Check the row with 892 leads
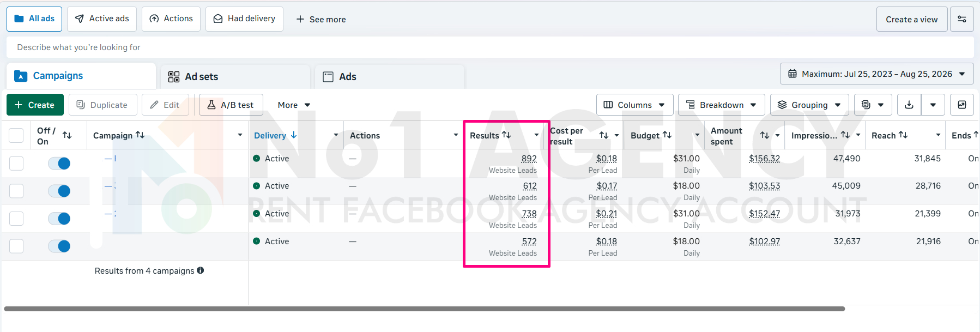980x332 pixels. point(16,163)
